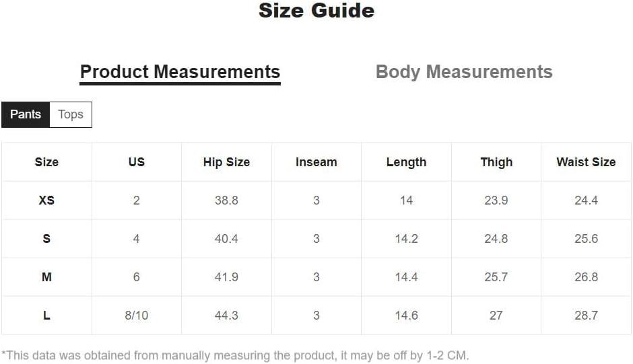Click the Thigh column header

(x=496, y=162)
